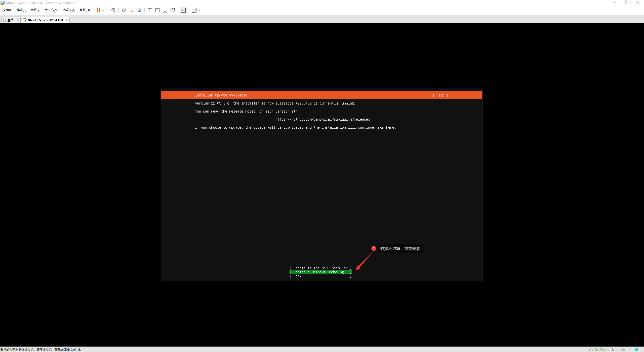Screen dimensions: 644x352
Task: Click the "If you choose to update" text line
Action: (295, 127)
